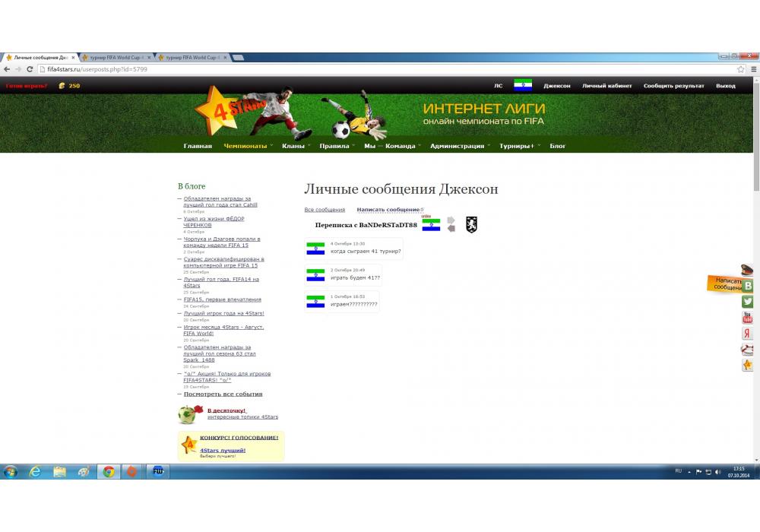Click the YouTube icon in side panel
Screen dimensions: 760x532
pos(748,318)
